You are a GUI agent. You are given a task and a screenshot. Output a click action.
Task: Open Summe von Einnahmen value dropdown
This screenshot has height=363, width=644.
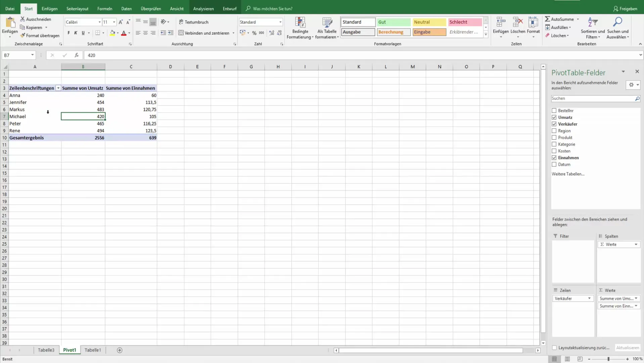(x=636, y=306)
